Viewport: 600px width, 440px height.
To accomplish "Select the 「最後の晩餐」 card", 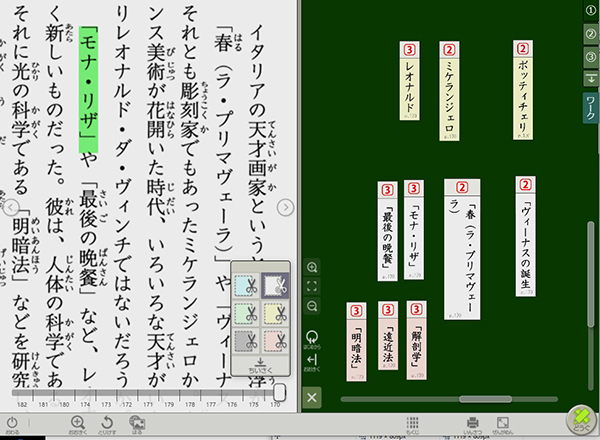I will [x=387, y=231].
